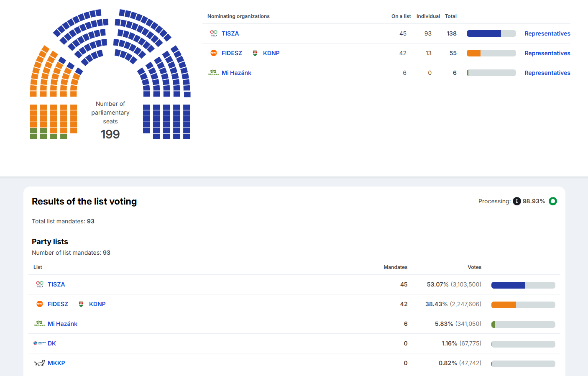Open the TISZA organization link in top table
Image resolution: width=588 pixels, height=376 pixels.
(x=230, y=33)
